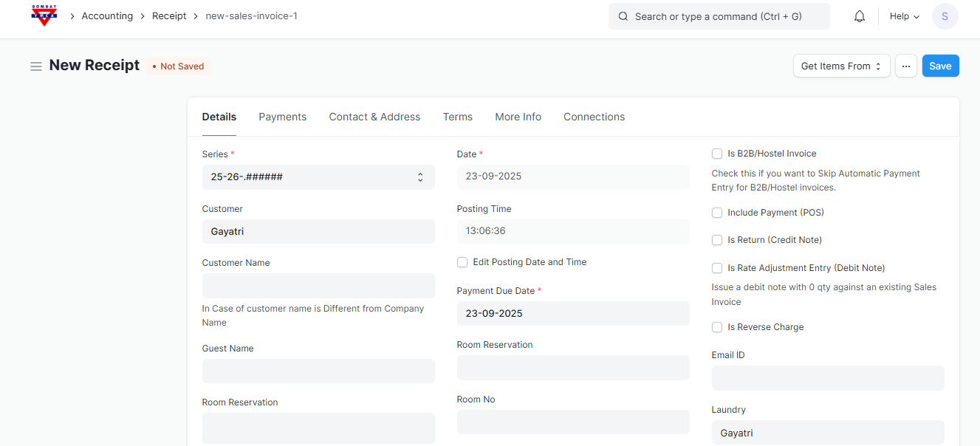
Task: Click the Payment Due Date field
Action: 572,313
